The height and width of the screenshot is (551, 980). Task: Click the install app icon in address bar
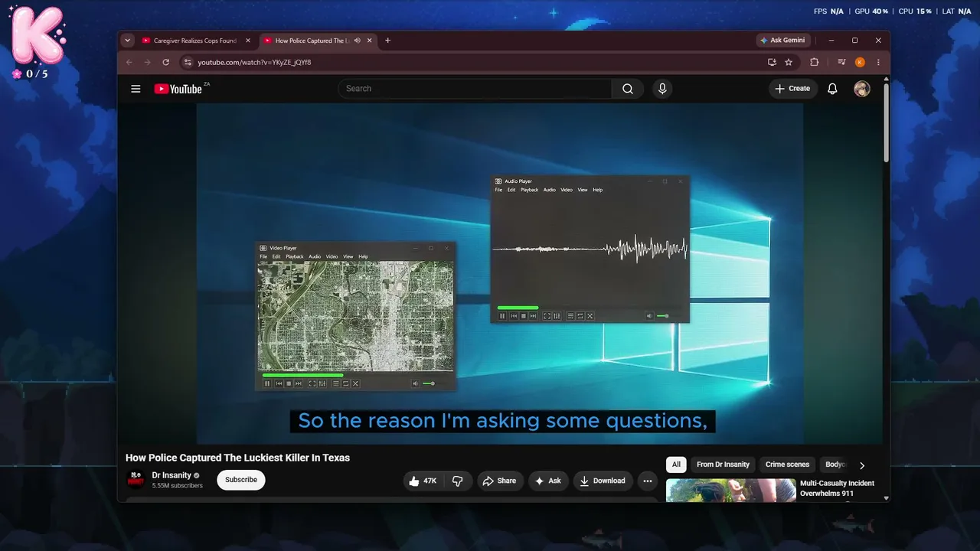point(772,62)
